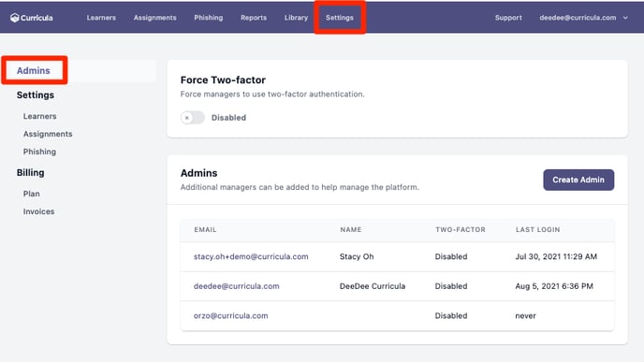The height and width of the screenshot is (362, 644).
Task: Open the Settings section heading in the sidebar
Action: [x=36, y=94]
